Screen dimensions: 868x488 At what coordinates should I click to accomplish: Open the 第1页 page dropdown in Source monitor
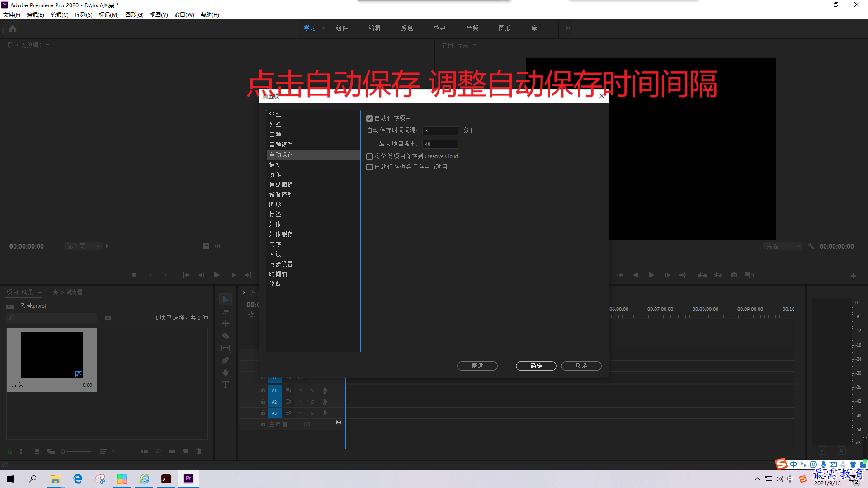pos(83,246)
